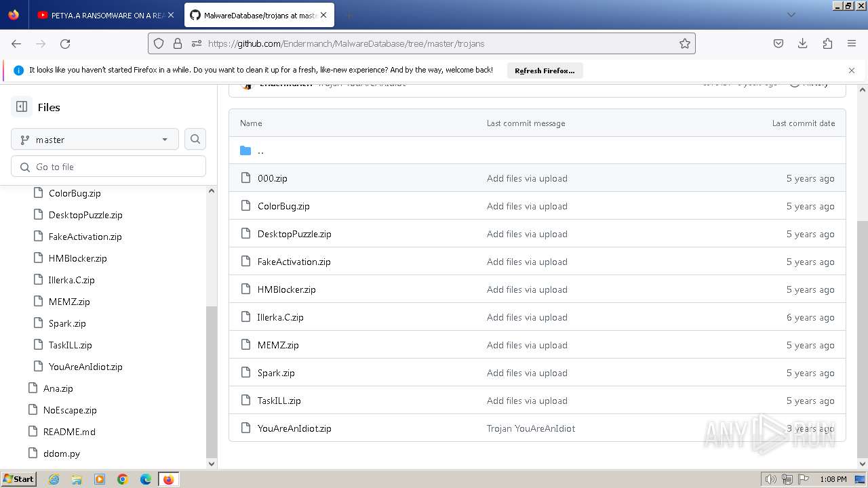This screenshot has height=488, width=868.
Task: Open DesktopPuzzle.zip link in file table
Action: [x=294, y=234]
